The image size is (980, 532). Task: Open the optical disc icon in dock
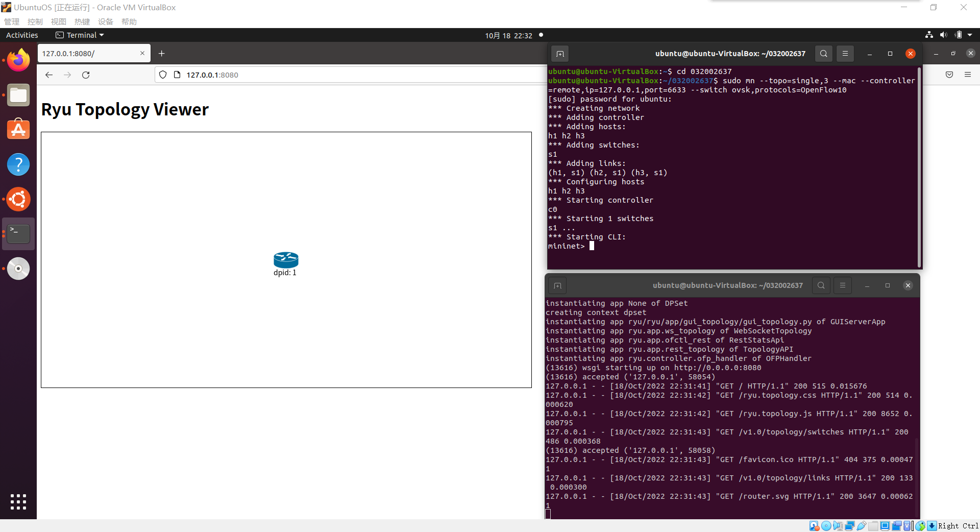tap(18, 269)
